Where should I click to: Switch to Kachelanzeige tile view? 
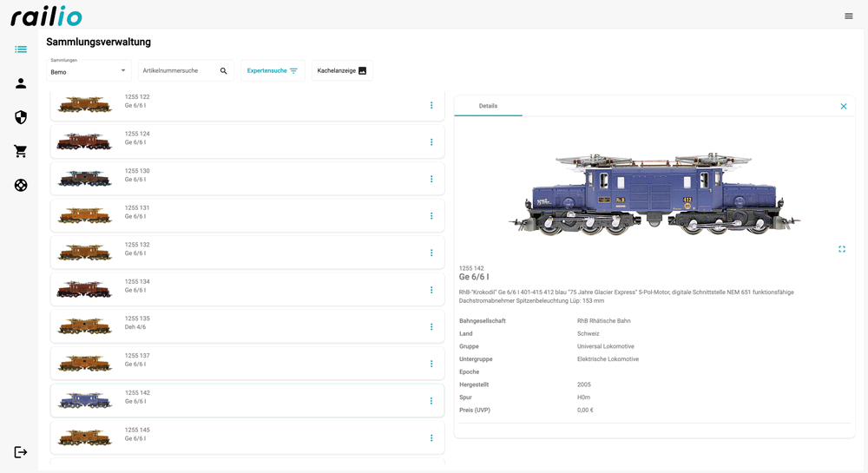click(x=342, y=71)
